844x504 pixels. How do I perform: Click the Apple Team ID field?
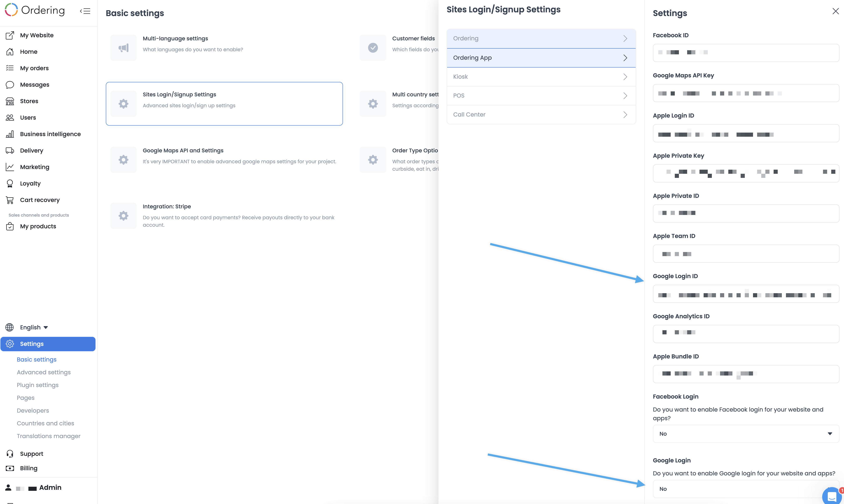[746, 254]
